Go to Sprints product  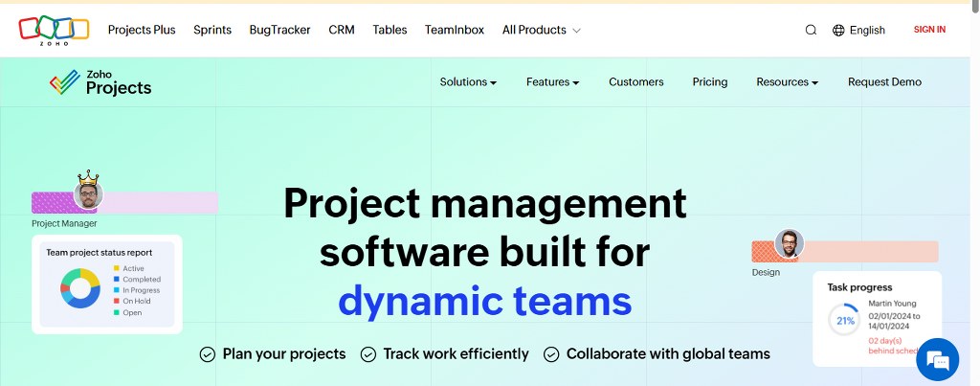pyautogui.click(x=212, y=30)
